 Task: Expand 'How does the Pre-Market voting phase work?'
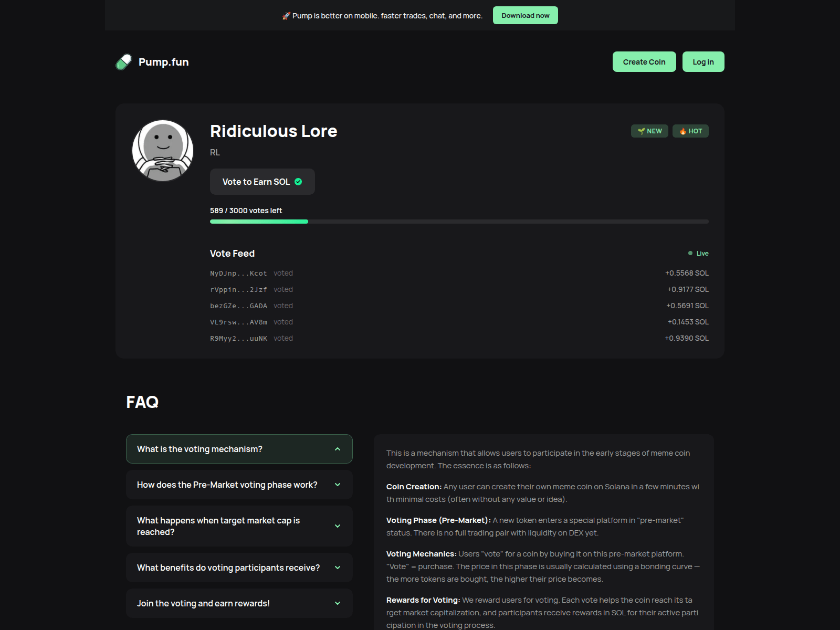tap(239, 485)
